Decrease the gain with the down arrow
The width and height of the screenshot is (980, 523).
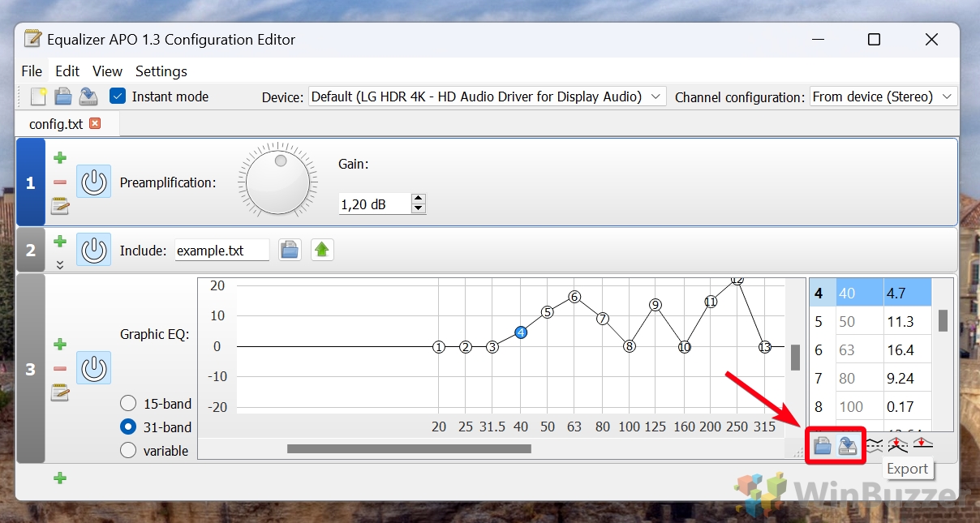pyautogui.click(x=418, y=208)
